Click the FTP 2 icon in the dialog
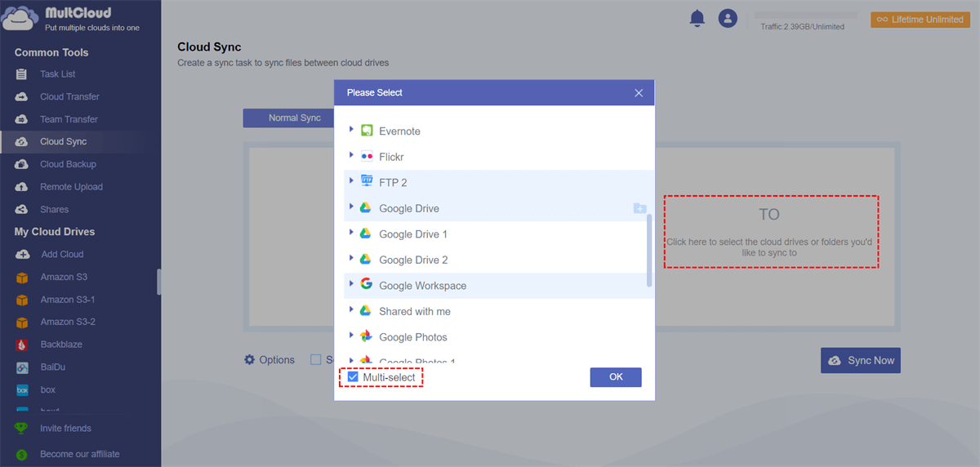980x467 pixels. (367, 182)
